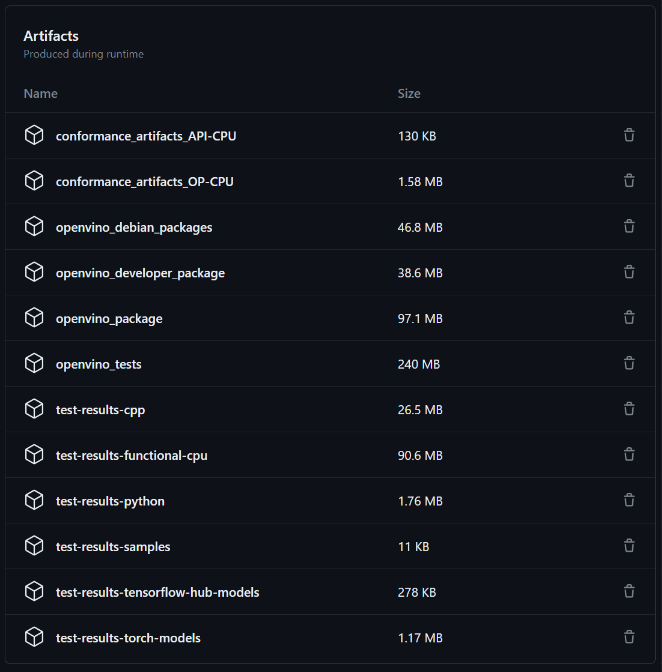Remove test-results-python using trash icon
The width and height of the screenshot is (662, 672).
[x=629, y=501]
